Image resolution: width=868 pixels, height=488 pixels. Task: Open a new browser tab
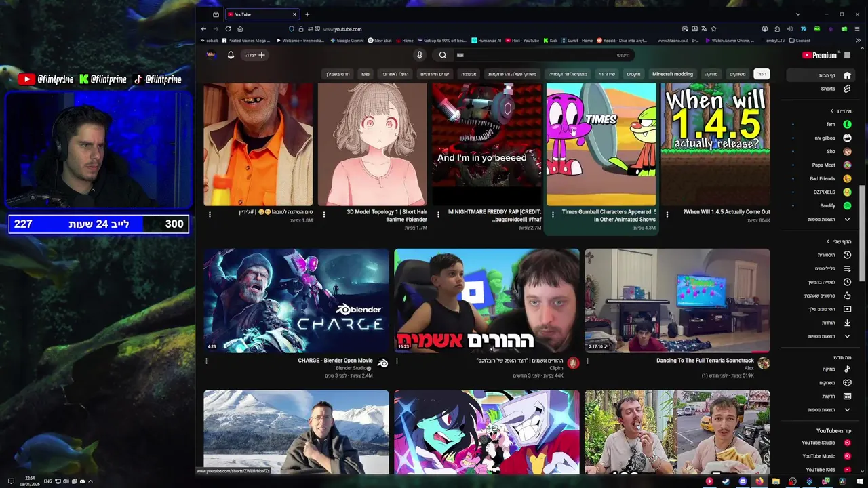coord(307,14)
